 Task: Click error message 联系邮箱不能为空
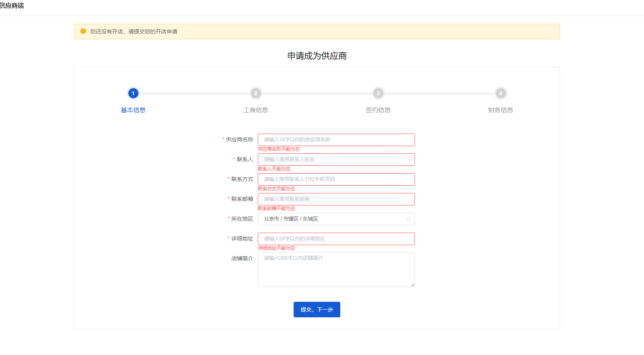click(x=276, y=209)
